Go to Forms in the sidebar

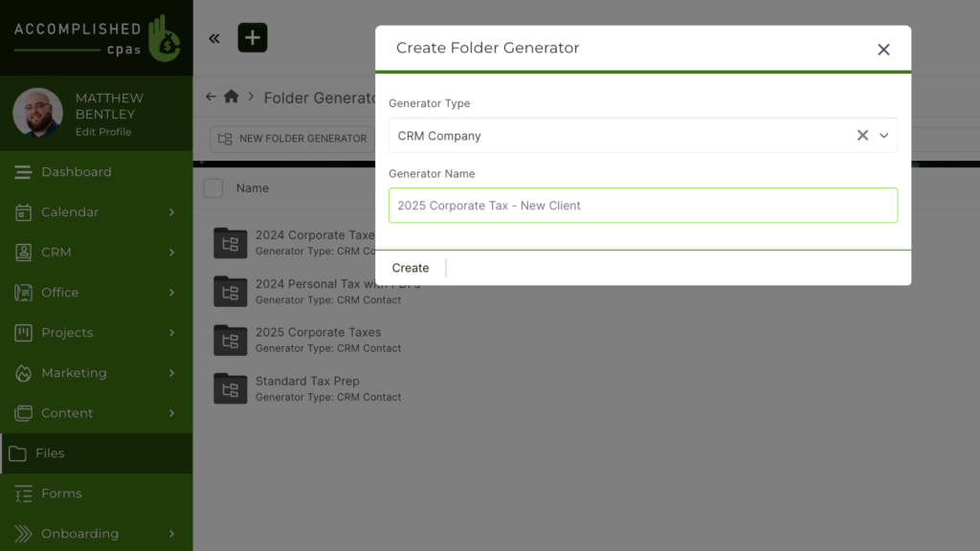pos(61,494)
